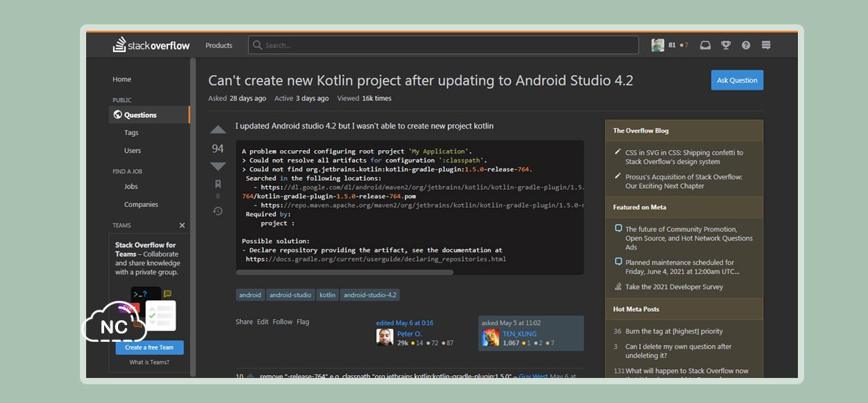Click pencil icon beside CSS in SVG post
Screen dimensions: 868x403
[618, 152]
